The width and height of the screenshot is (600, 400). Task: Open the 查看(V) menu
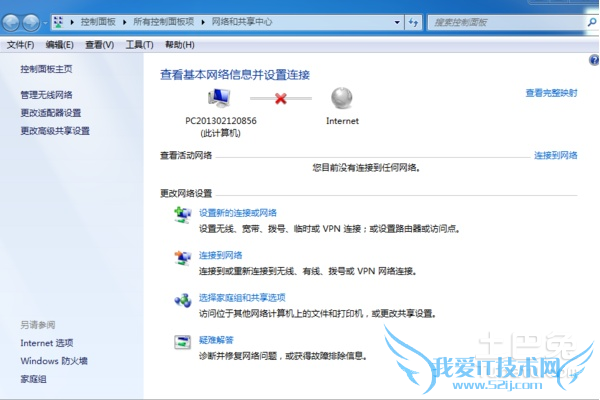pyautogui.click(x=99, y=45)
